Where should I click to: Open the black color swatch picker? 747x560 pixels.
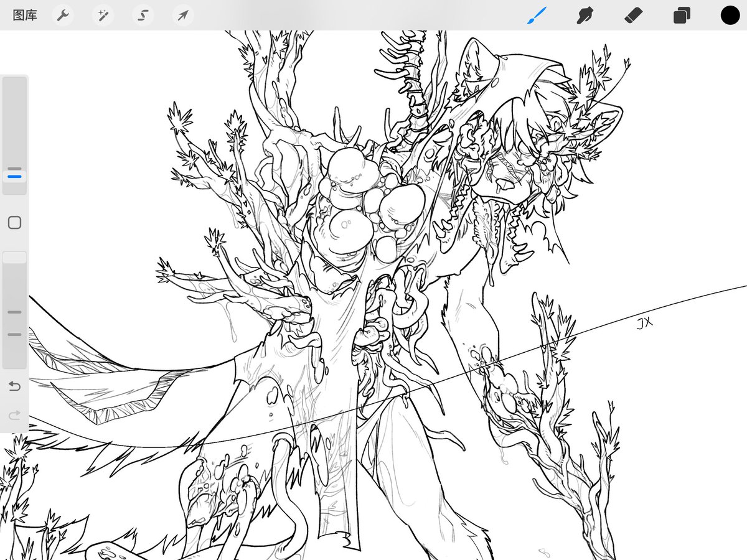[730, 16]
